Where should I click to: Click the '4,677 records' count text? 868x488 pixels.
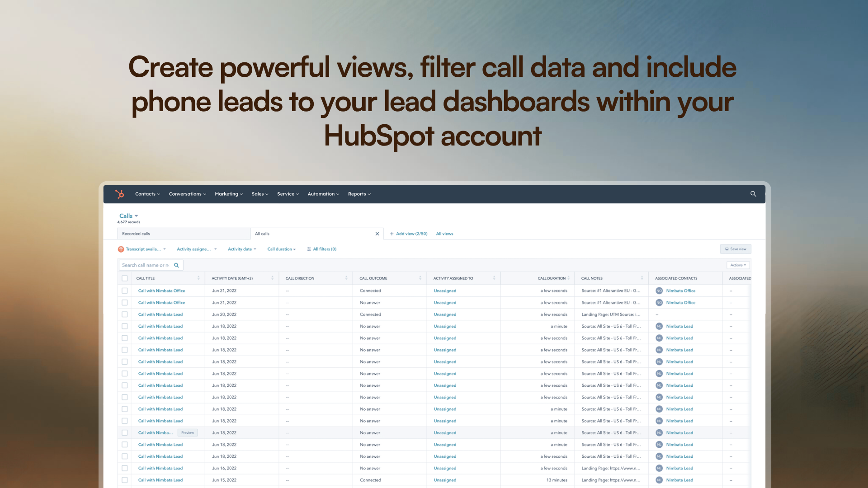click(x=129, y=222)
